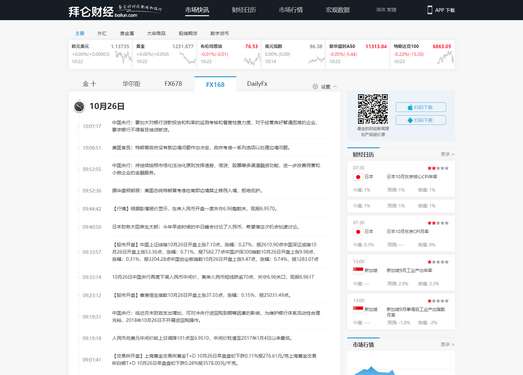Click the Japan flag icon in the first calendar card
523x375 pixels.
pos(358,177)
